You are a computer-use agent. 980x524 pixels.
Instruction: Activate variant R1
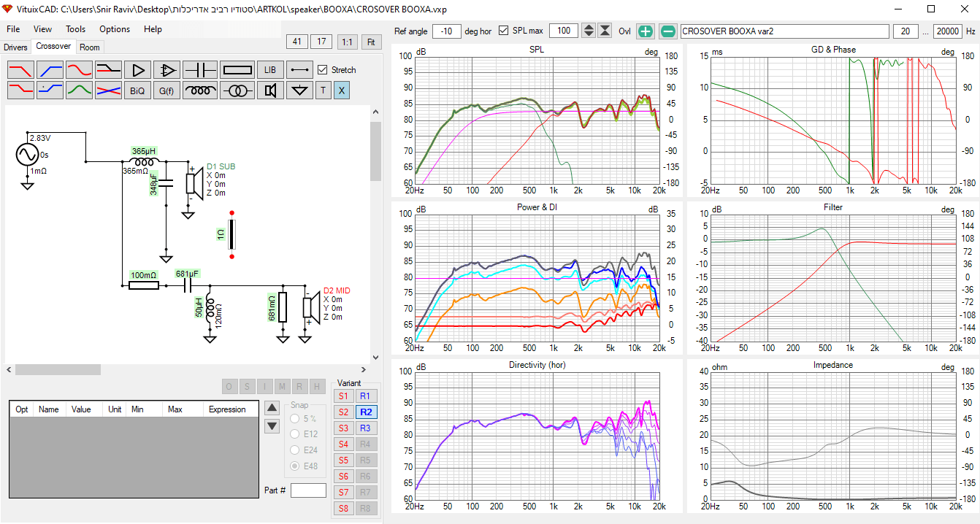[365, 396]
